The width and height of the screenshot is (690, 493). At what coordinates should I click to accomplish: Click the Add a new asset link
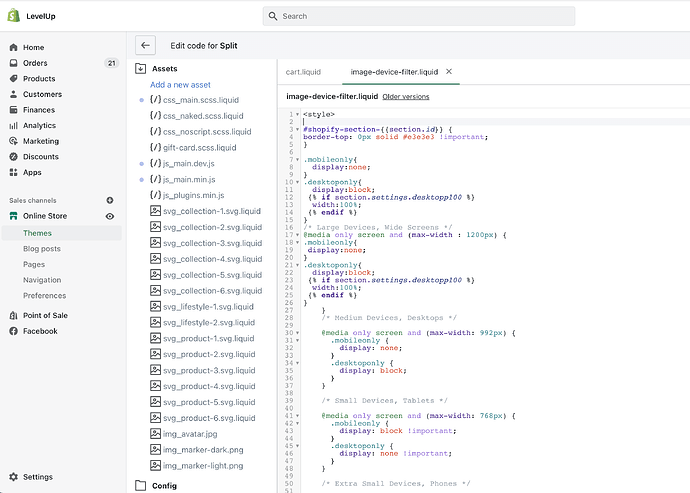pos(180,85)
